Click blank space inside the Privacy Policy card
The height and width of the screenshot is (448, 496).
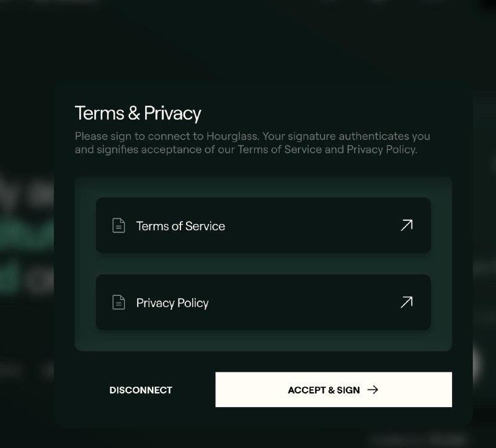tap(310, 303)
